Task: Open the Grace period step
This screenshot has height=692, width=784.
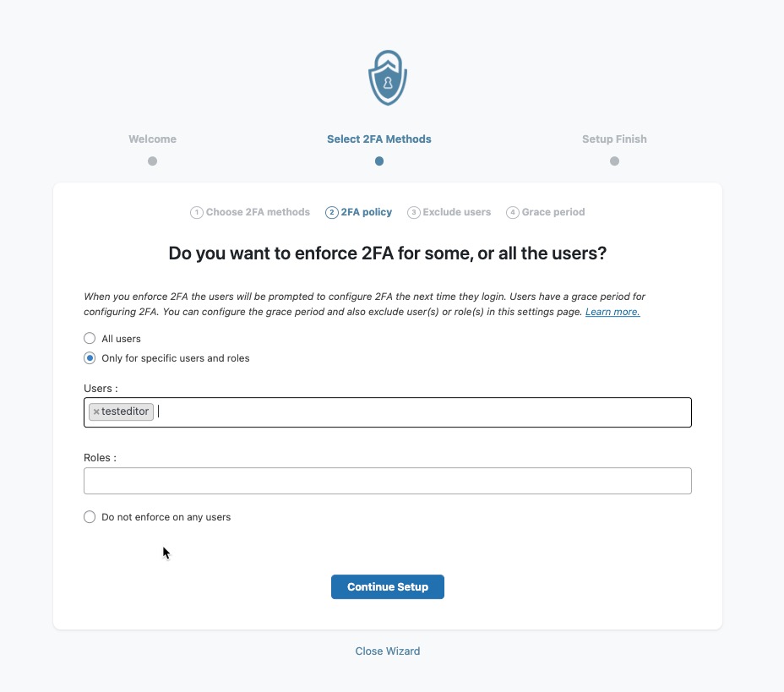Action: tap(553, 212)
